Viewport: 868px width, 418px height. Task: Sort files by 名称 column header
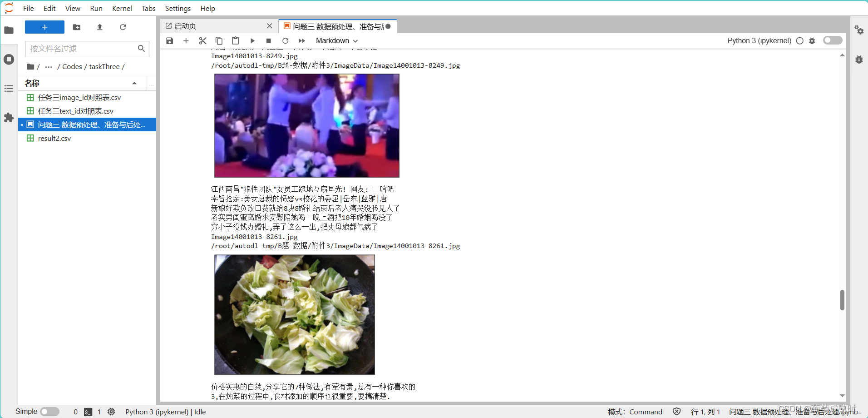coord(82,83)
